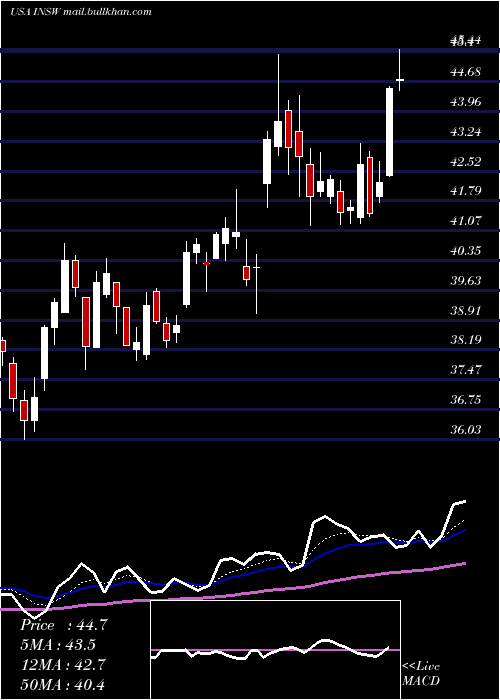Select the 40.35 price axis label
The height and width of the screenshot is (700, 500).
pos(466,250)
